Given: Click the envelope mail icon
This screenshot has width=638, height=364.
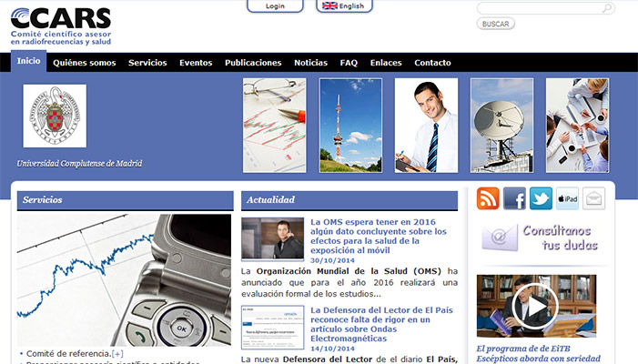Looking at the screenshot, I should 593,198.
